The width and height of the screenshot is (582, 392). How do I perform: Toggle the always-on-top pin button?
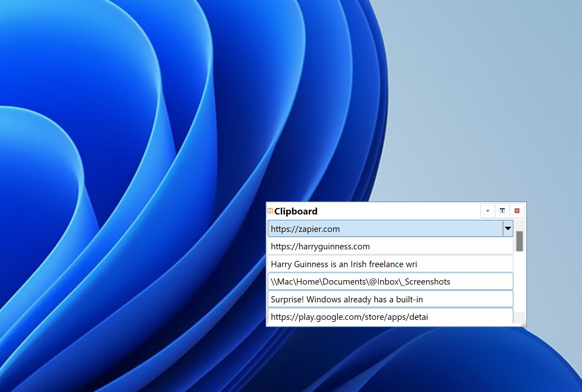click(x=502, y=211)
